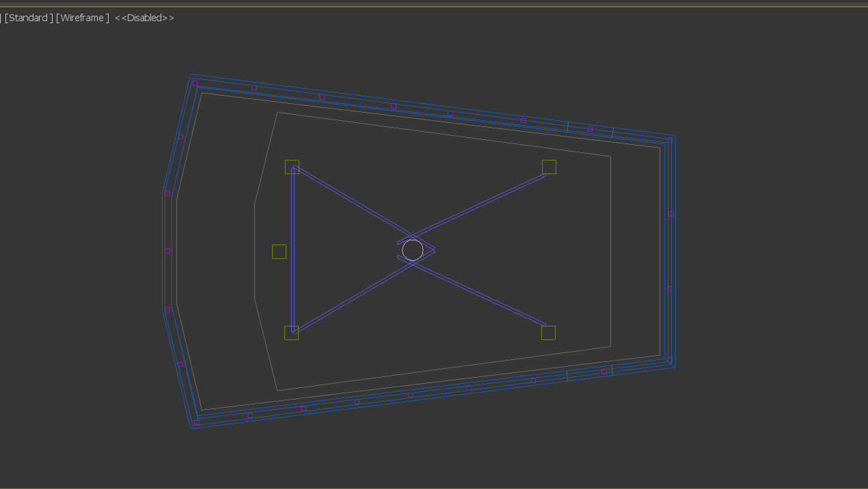Select the white circle at the beam crossing
This screenshot has width=868, height=489.
pos(413,250)
